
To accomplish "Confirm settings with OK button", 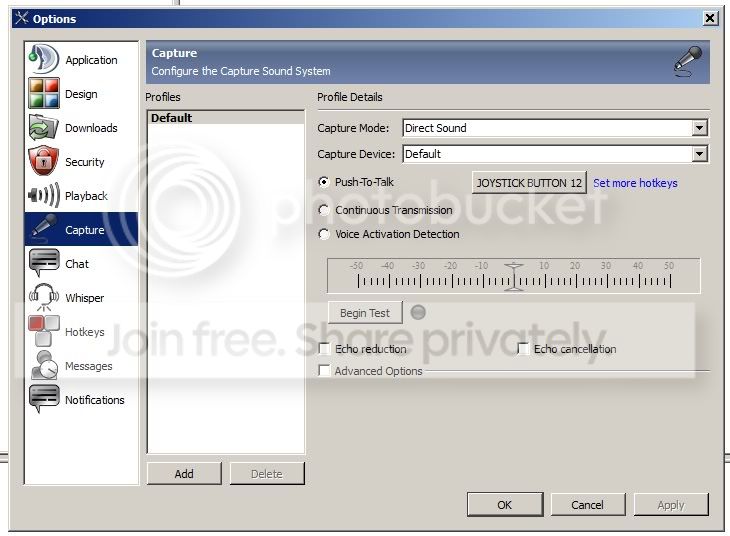I will 505,505.
